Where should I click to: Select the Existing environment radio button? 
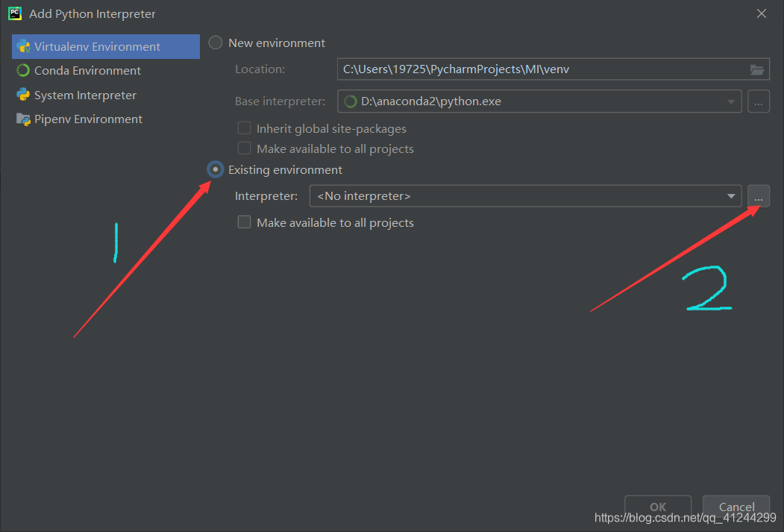(215, 169)
